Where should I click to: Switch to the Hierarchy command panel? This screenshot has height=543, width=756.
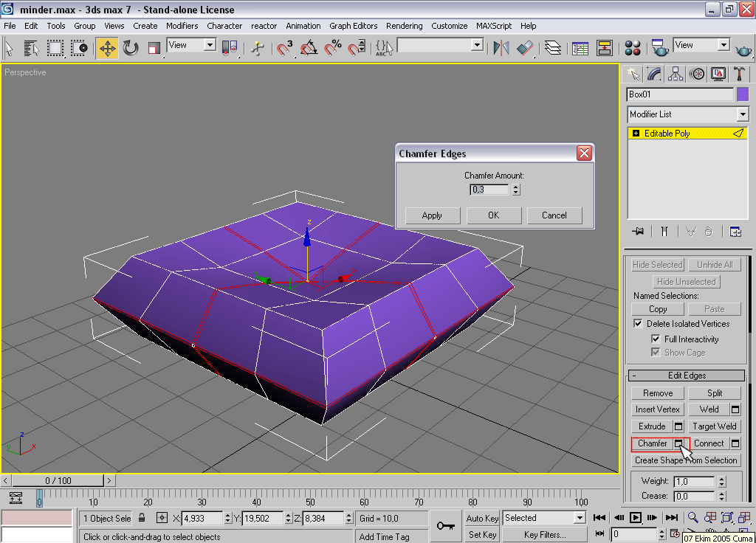tap(675, 74)
